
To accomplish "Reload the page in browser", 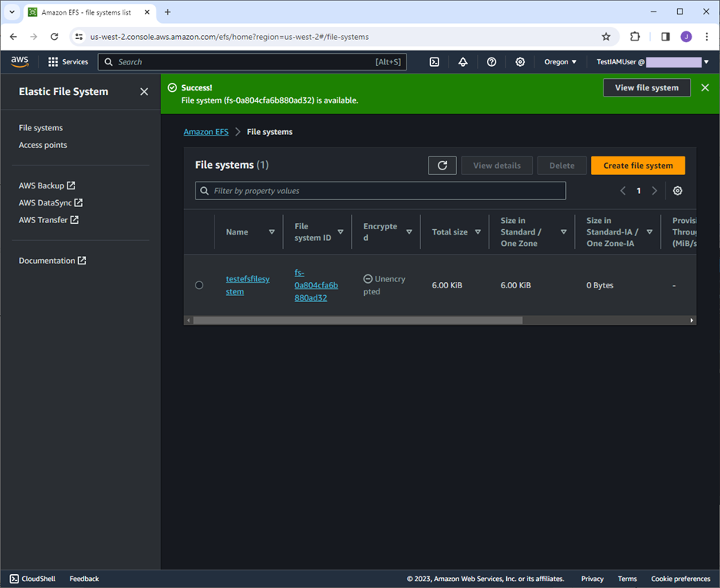I will 54,37.
